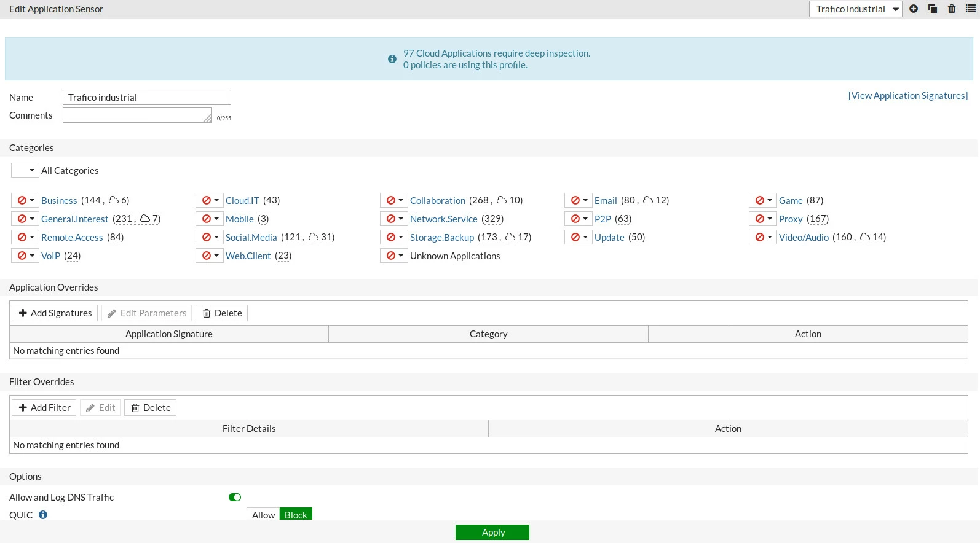Open the Remote.Access category link
The width and height of the screenshot is (980, 543).
[x=72, y=238]
